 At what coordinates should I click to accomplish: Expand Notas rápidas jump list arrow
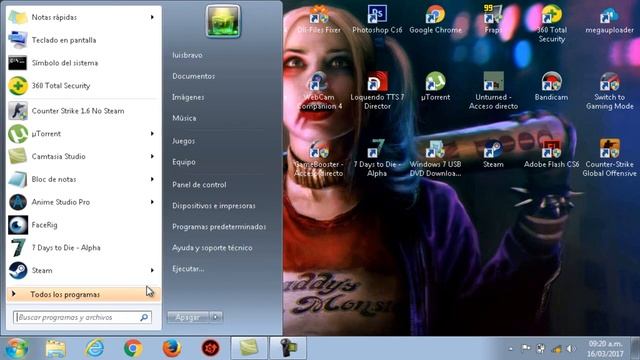[x=152, y=17]
